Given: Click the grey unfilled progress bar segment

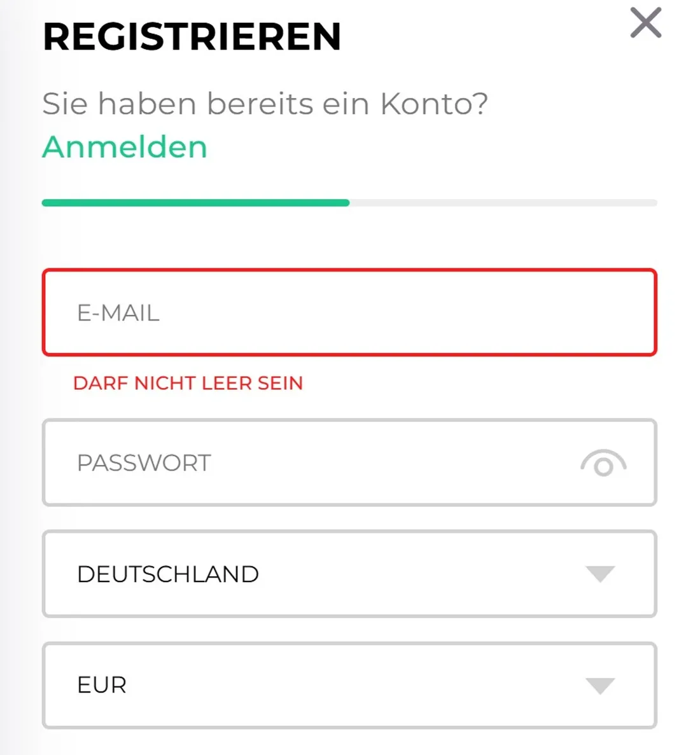Looking at the screenshot, I should 503,203.
